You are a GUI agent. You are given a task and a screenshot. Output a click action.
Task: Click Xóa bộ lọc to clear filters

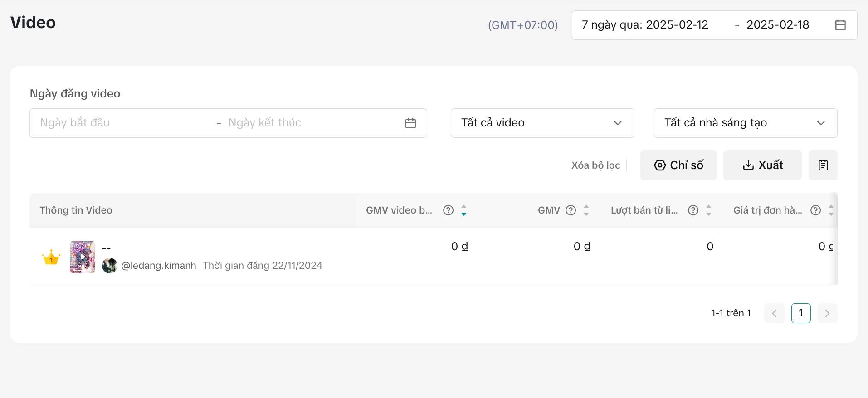[595, 165]
